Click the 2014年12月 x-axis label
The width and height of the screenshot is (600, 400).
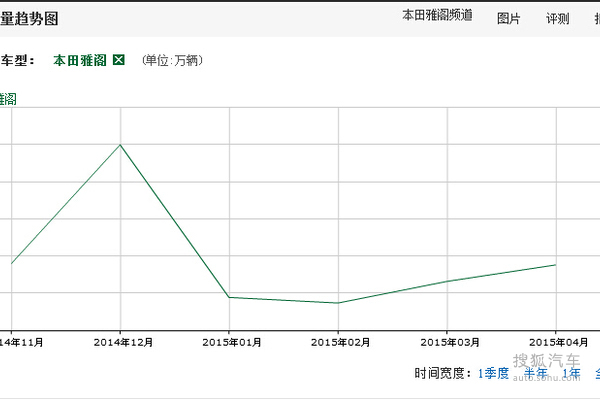pyautogui.click(x=121, y=342)
